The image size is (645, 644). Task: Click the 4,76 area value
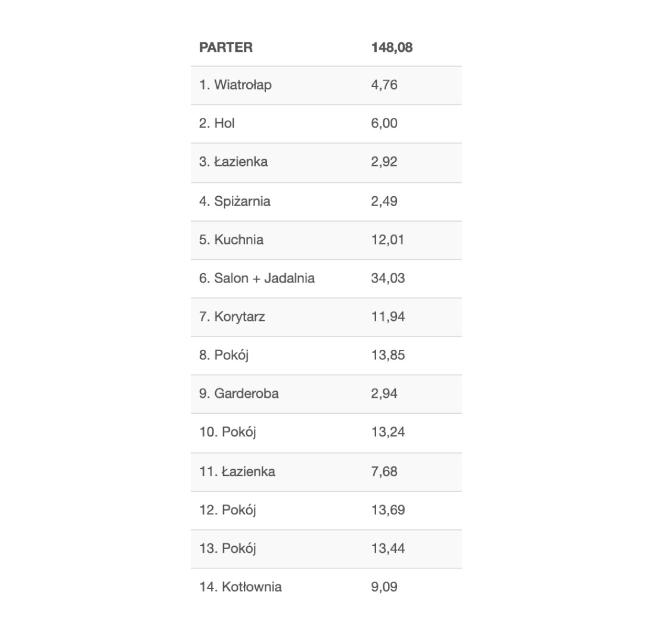click(x=384, y=85)
